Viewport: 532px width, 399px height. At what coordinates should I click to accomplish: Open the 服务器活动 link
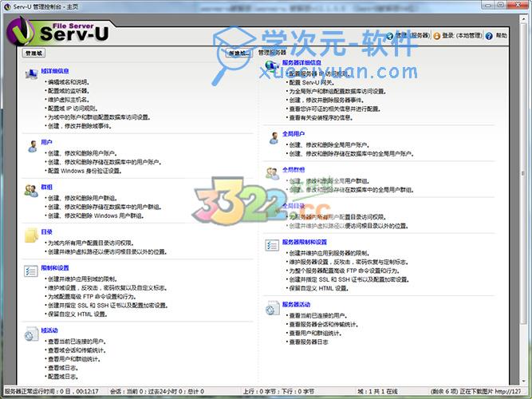[x=296, y=305]
